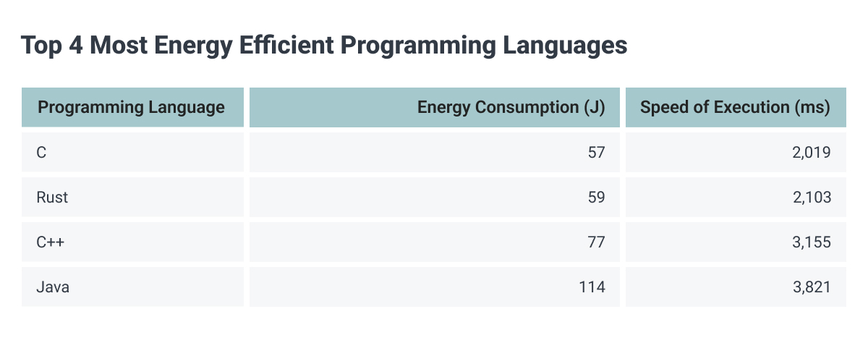Select execution speed 3,821 cell
This screenshot has width=868, height=343.
click(x=736, y=287)
